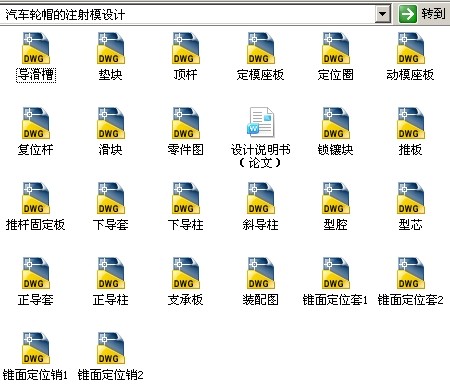Click the green 转到 go button
This screenshot has width=450, height=384.
click(x=422, y=14)
